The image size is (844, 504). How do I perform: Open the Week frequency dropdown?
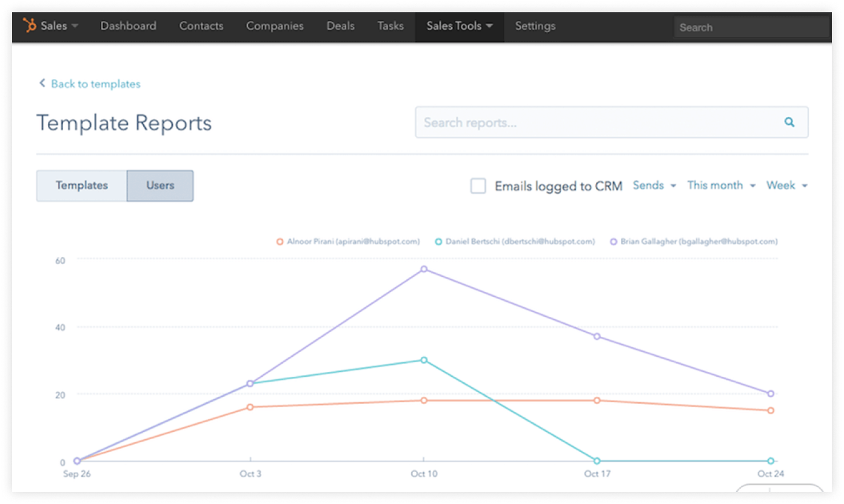786,185
